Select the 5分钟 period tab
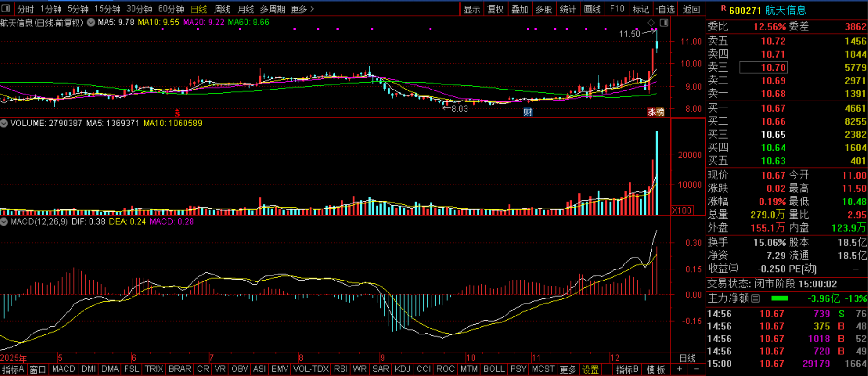868x376 pixels. (x=78, y=9)
